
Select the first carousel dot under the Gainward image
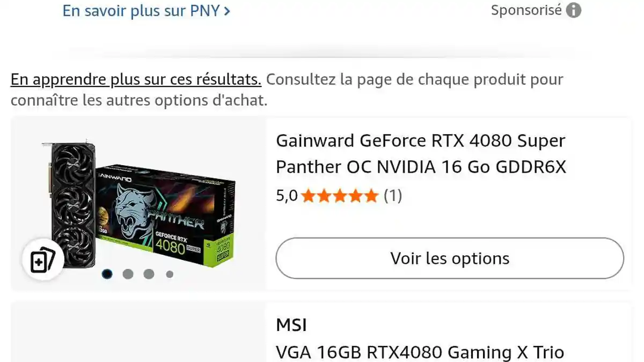pos(107,274)
